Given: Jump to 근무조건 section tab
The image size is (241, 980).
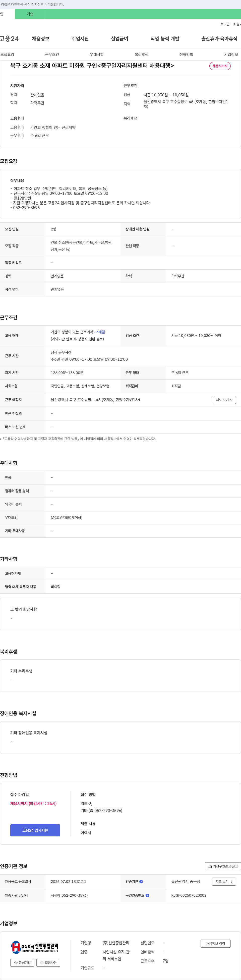Looking at the screenshot, I should (x=52, y=54).
